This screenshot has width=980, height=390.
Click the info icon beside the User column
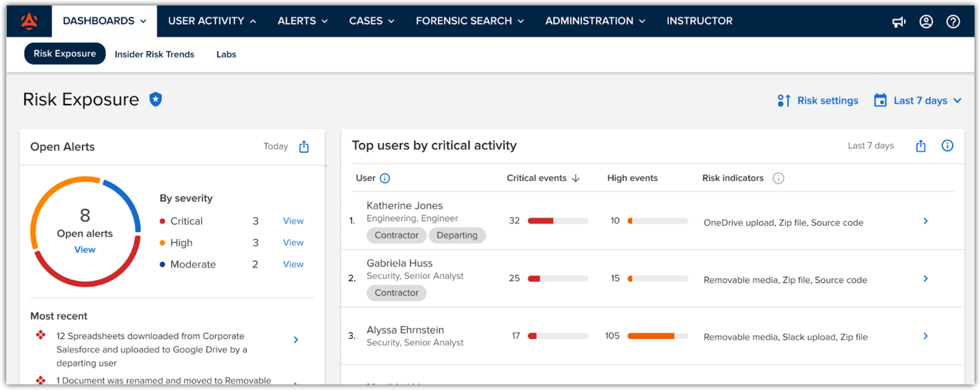(385, 178)
